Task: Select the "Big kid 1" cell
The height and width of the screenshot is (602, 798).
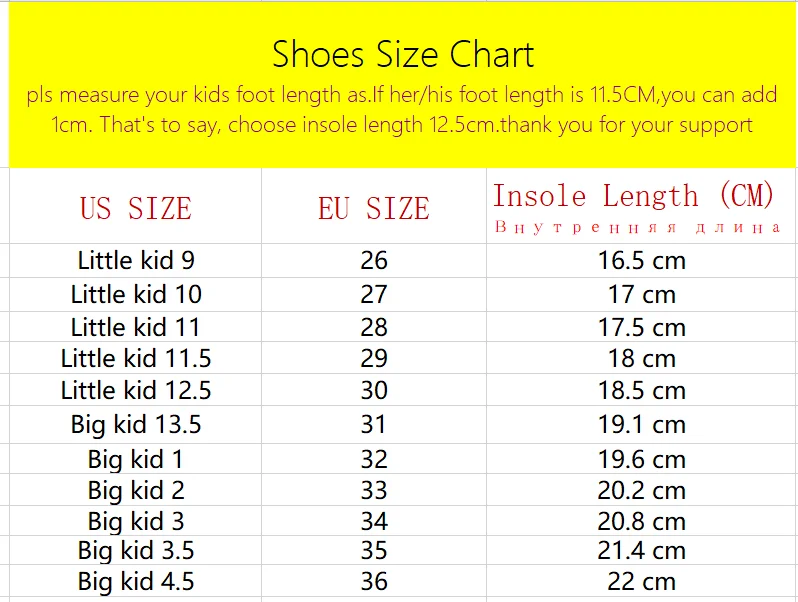Action: (x=136, y=460)
